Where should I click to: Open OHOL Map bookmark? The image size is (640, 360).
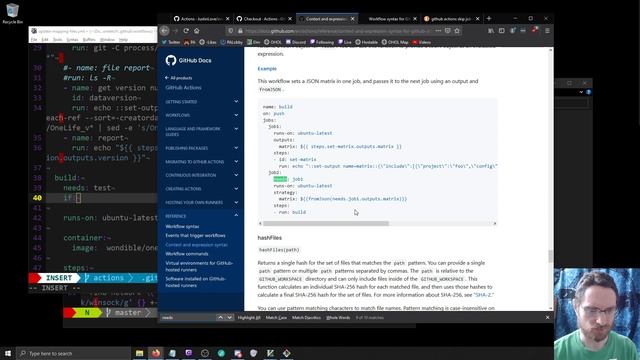point(395,42)
